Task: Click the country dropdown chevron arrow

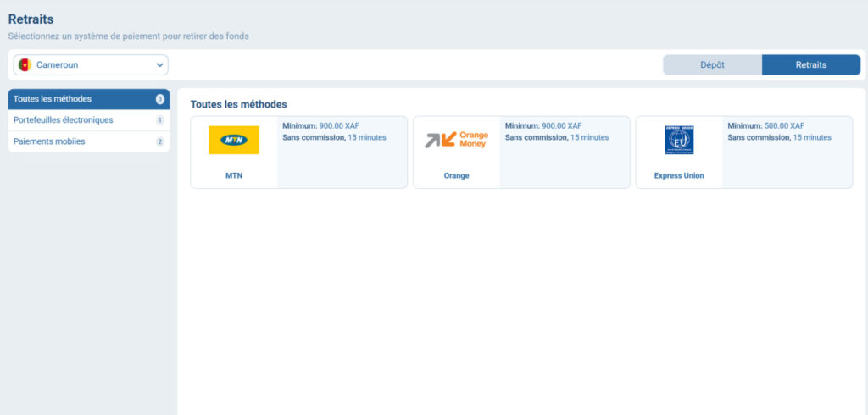Action: pos(159,65)
